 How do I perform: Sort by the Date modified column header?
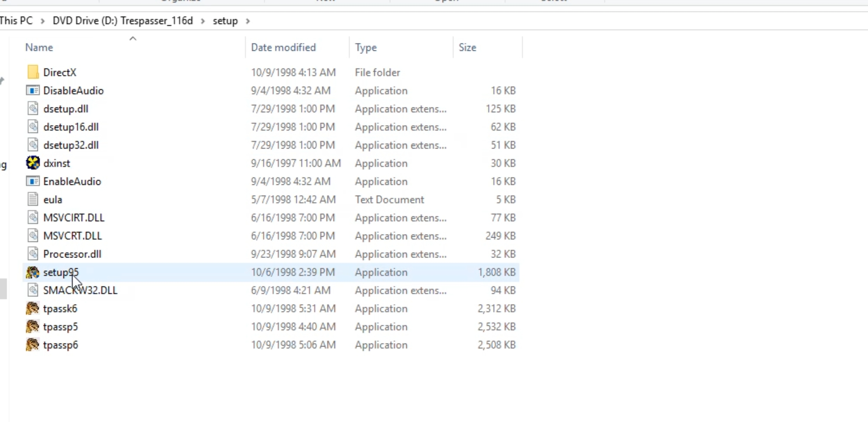click(283, 47)
